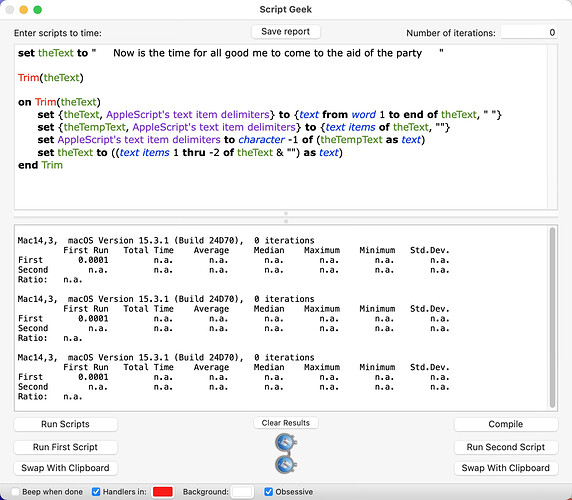Click the upper stopwatch icon
Image resolution: width=572 pixels, height=500 pixels.
coord(286,443)
